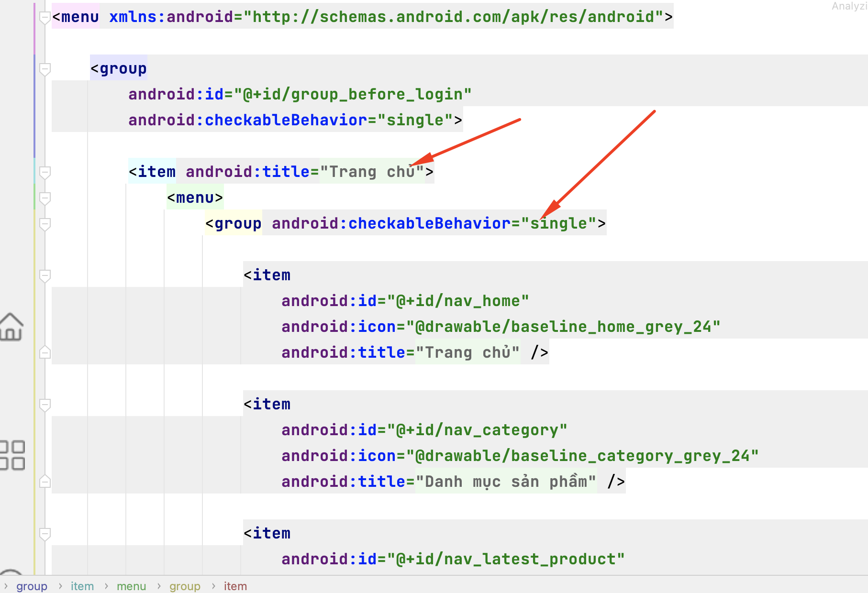Image resolution: width=868 pixels, height=593 pixels.
Task: Collapse the item 'Trang chủ' parent fold marker
Action: click(x=45, y=173)
